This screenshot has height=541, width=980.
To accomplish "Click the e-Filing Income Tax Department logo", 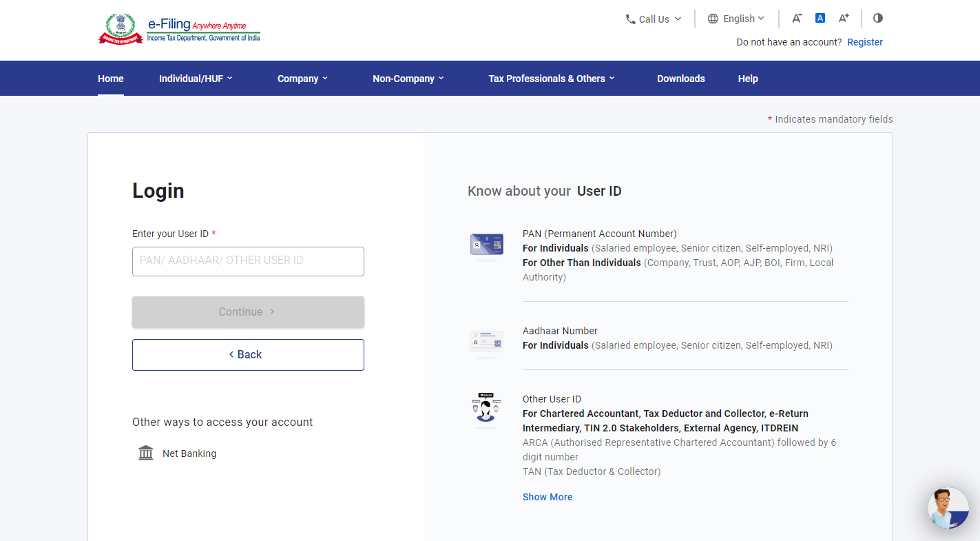I will click(x=179, y=30).
